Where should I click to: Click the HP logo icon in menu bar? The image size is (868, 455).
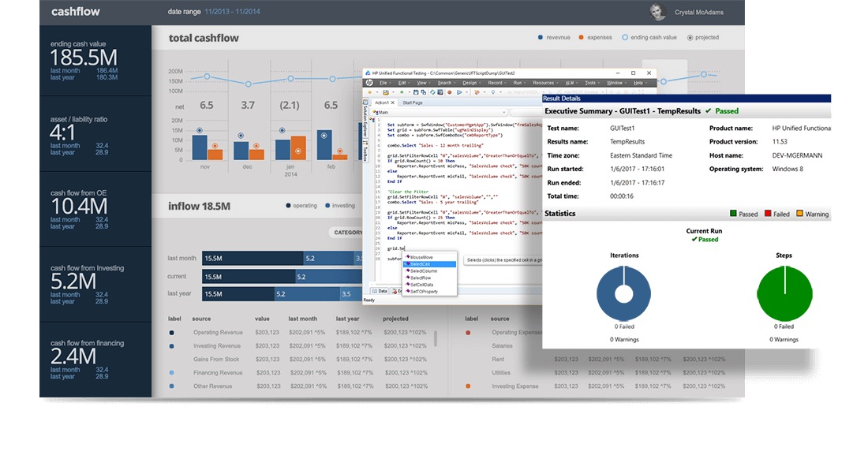(370, 83)
